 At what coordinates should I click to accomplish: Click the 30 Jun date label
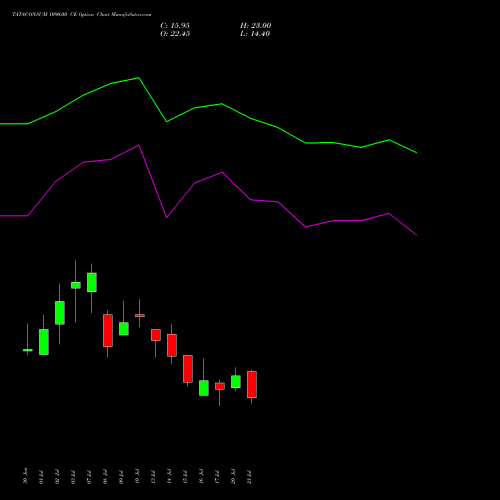click(x=25, y=476)
